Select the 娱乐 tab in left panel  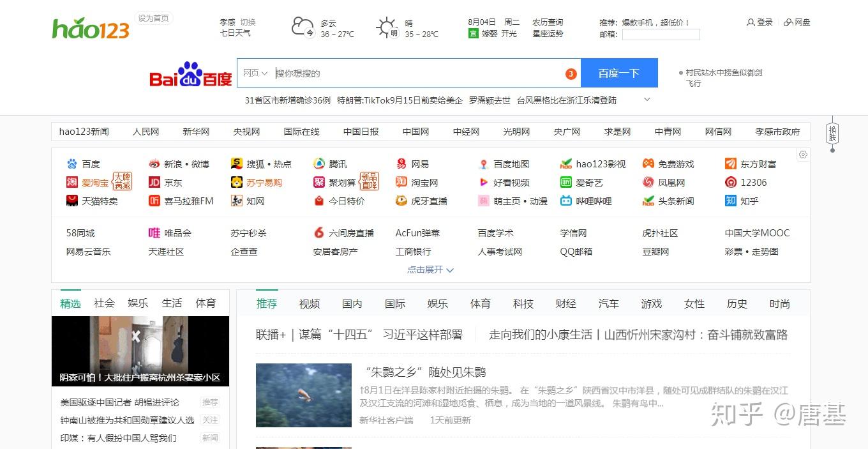coord(138,303)
